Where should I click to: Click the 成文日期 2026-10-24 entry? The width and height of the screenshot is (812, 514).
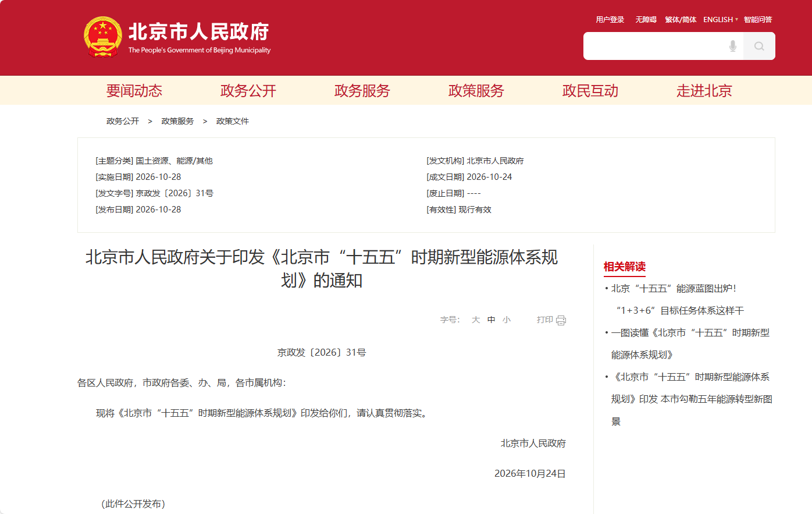469,177
